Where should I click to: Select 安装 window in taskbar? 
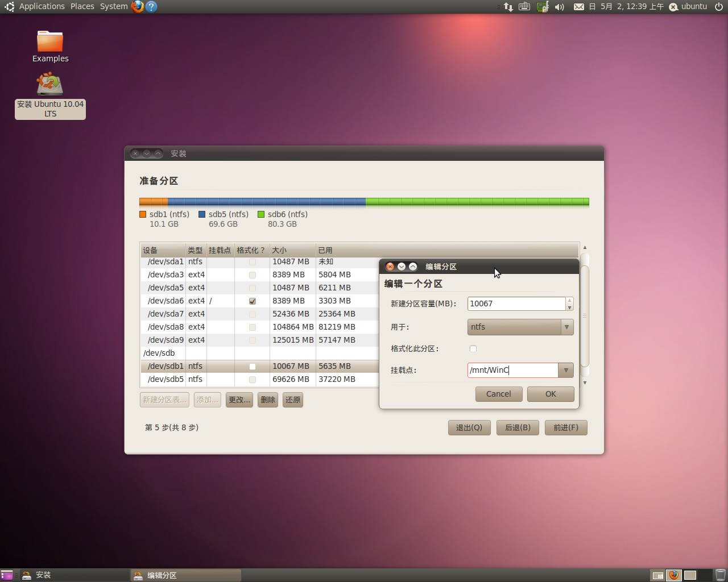(x=74, y=575)
